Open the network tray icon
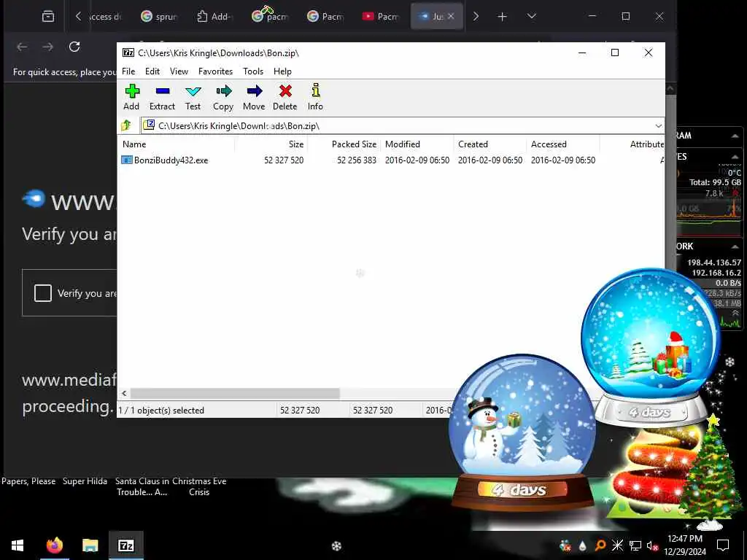The width and height of the screenshot is (747, 560). pyautogui.click(x=635, y=545)
